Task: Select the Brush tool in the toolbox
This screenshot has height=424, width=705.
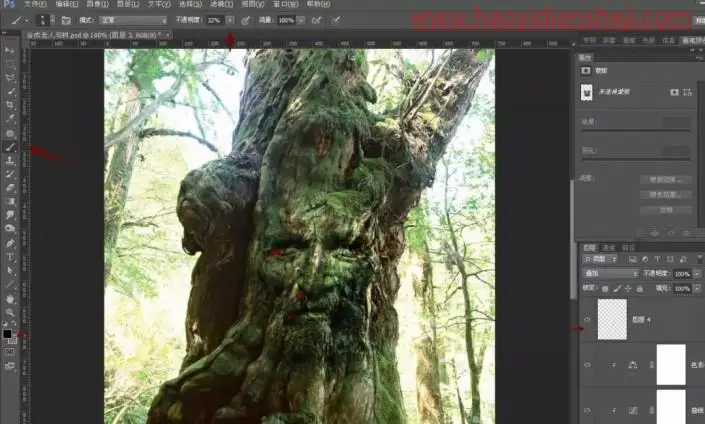Action: pos(9,147)
